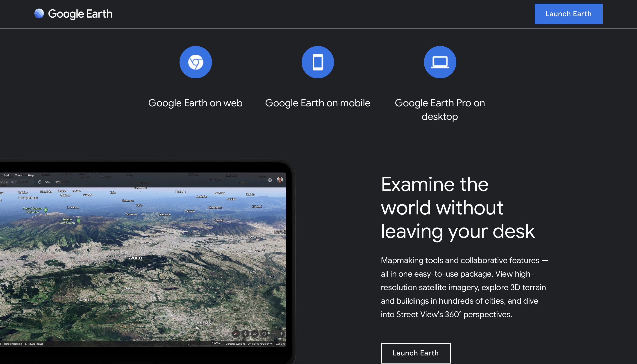
Task: Click the Calacalí map label
Action: tap(218, 221)
